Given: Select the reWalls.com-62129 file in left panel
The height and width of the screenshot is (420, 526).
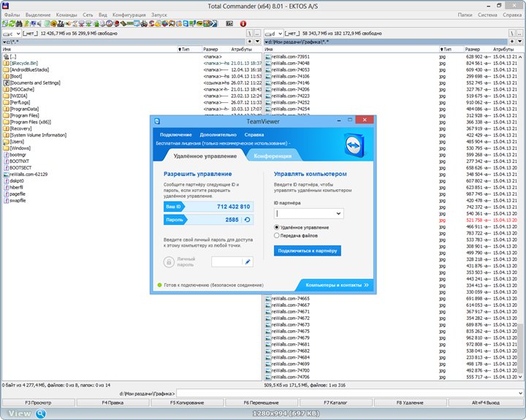Looking at the screenshot, I should (x=29, y=175).
